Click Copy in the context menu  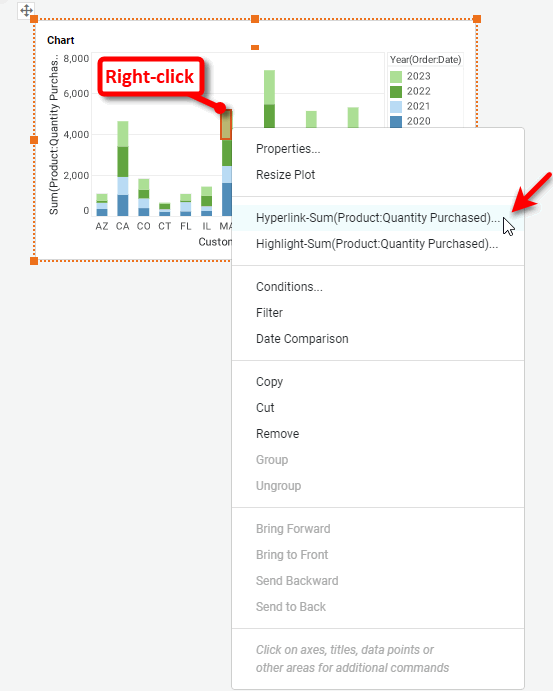[x=269, y=382]
